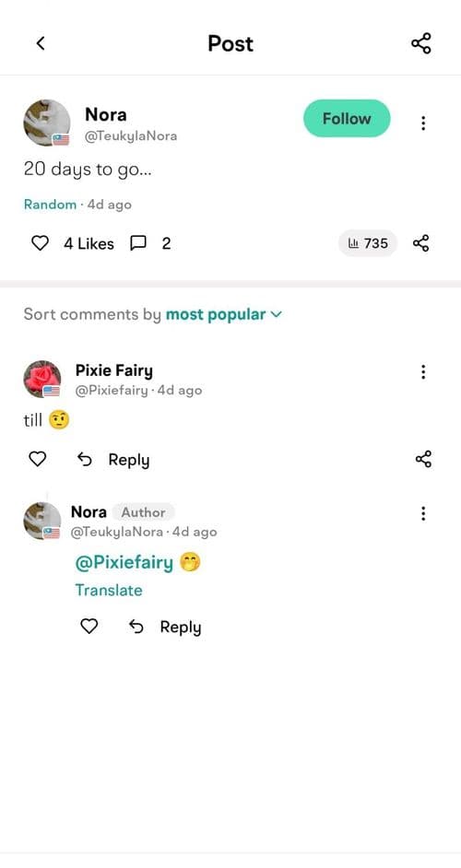Open the three-dot menu beside the Follow button
The image size is (461, 868).
(x=423, y=123)
